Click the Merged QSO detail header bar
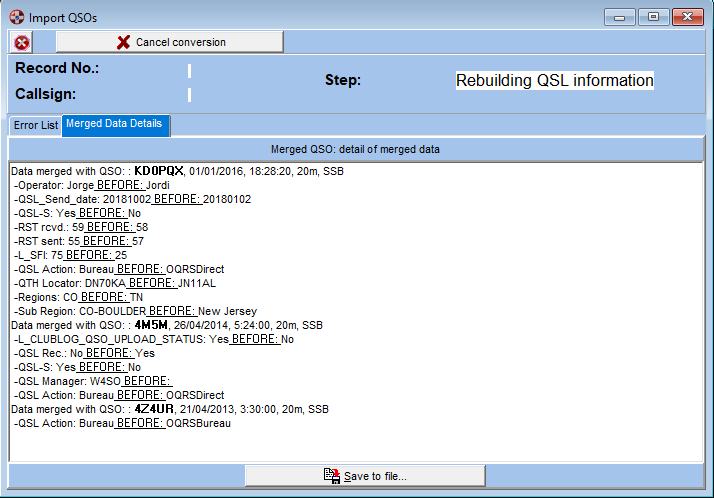The width and height of the screenshot is (714, 498). click(x=356, y=149)
